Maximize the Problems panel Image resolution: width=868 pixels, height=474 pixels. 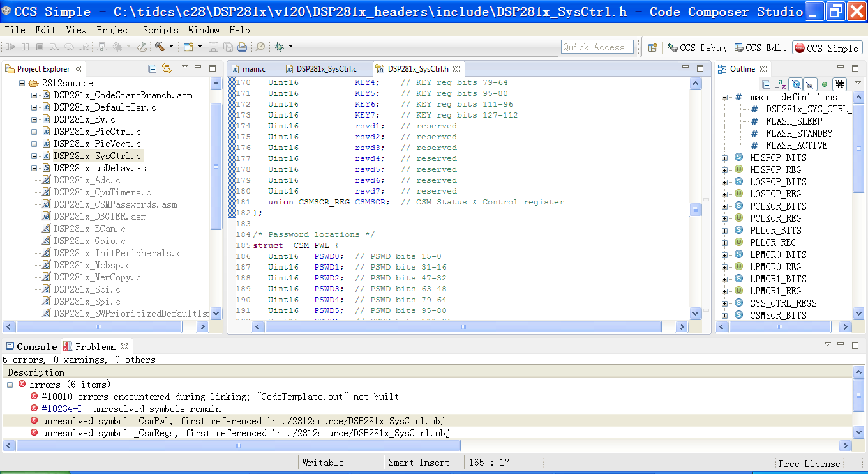click(857, 346)
